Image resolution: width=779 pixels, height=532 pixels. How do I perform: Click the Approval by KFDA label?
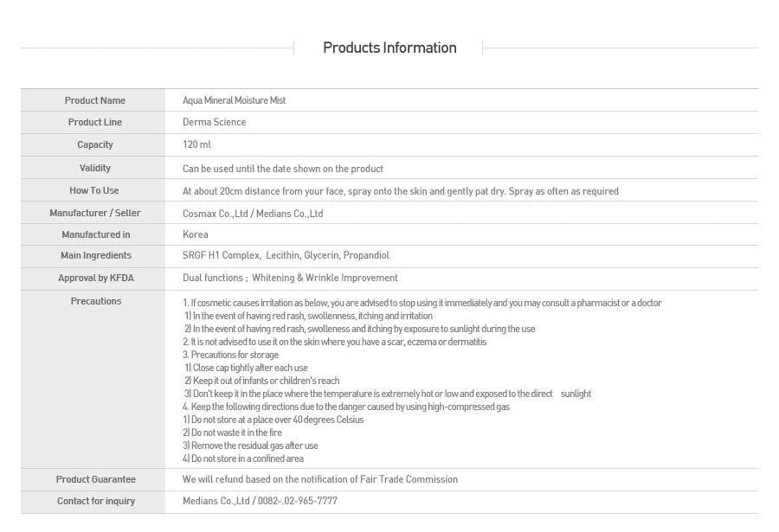pyautogui.click(x=95, y=279)
